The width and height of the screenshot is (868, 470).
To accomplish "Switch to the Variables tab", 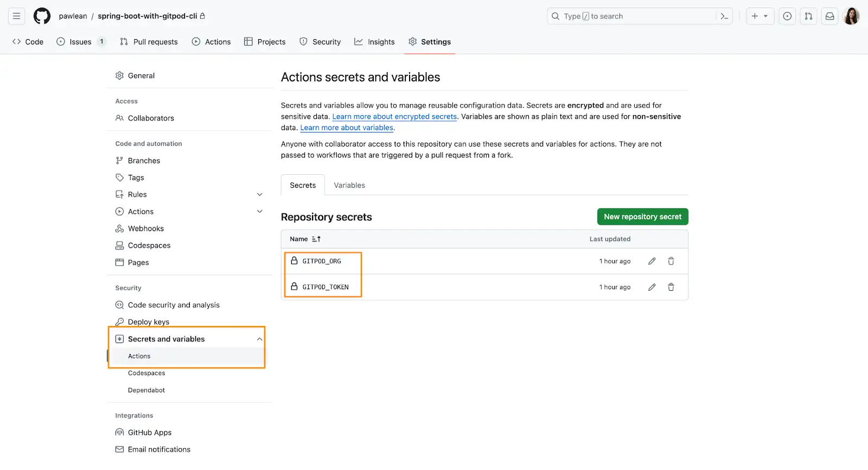I will pyautogui.click(x=349, y=185).
